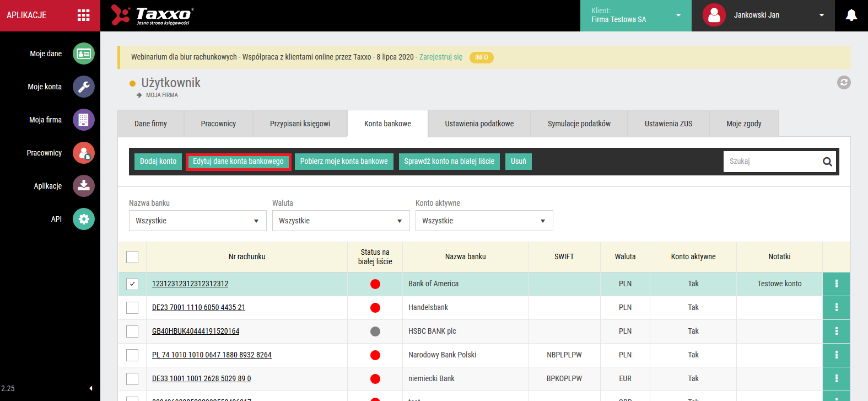Check the Handelsbank account row checkbox
This screenshot has width=868, height=401.
(132, 308)
